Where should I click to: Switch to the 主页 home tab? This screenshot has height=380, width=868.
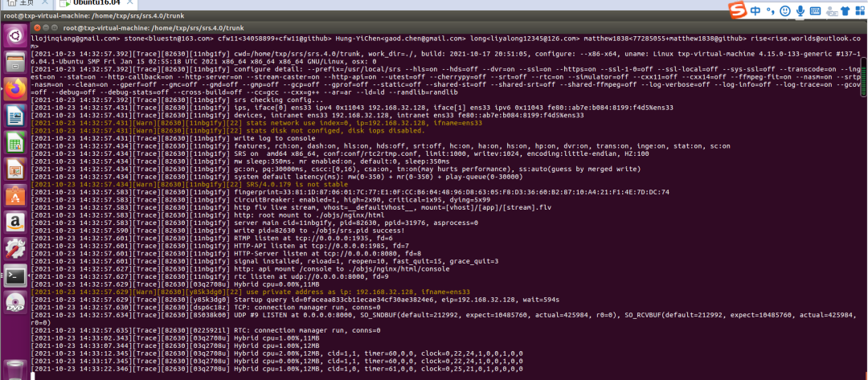[x=26, y=3]
